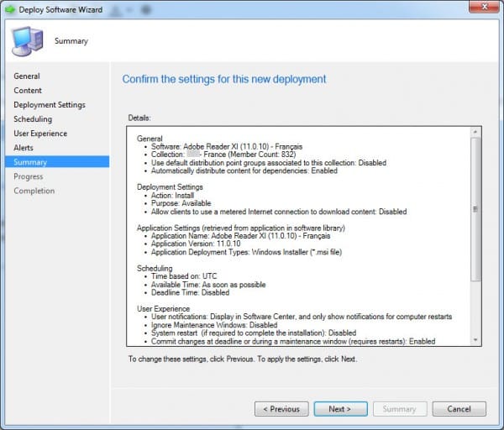Click the Deploy Software Wizard title bar icon
Screen dimensions: 504x430
(12, 11)
